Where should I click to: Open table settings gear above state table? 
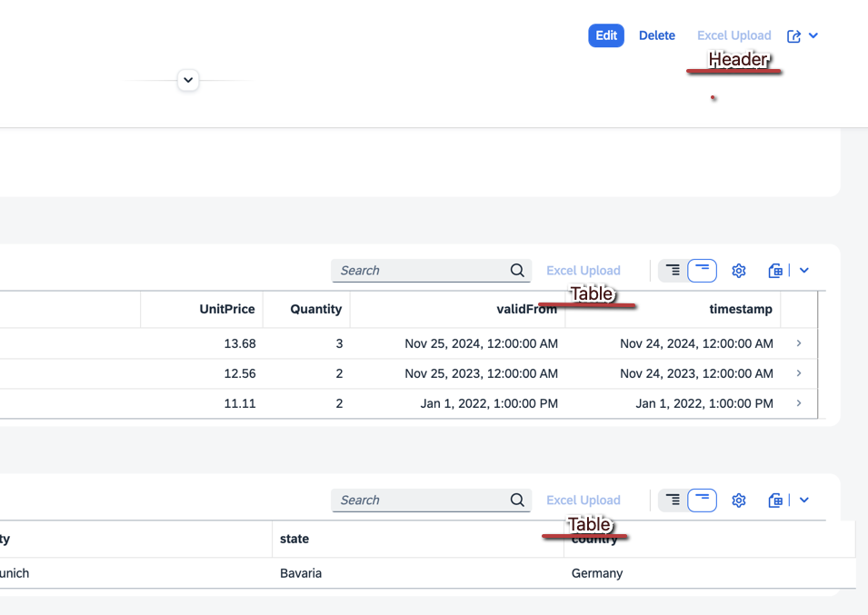(739, 500)
